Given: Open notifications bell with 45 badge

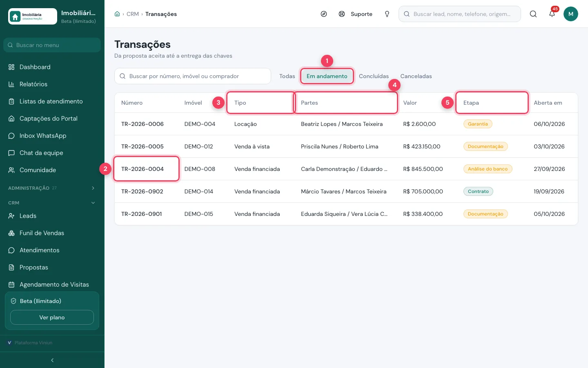Looking at the screenshot, I should tap(552, 13).
